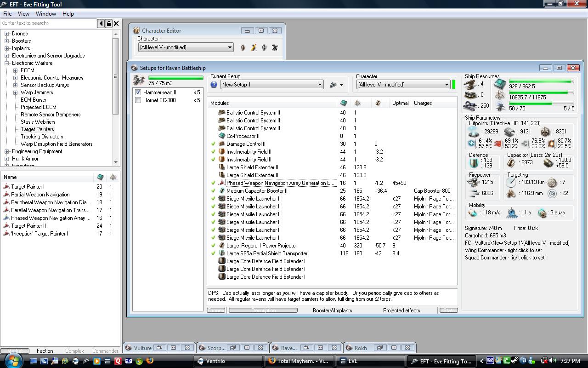This screenshot has height=368, width=588.
Task: Click the lock icon beside the search box
Action: (x=108, y=23)
